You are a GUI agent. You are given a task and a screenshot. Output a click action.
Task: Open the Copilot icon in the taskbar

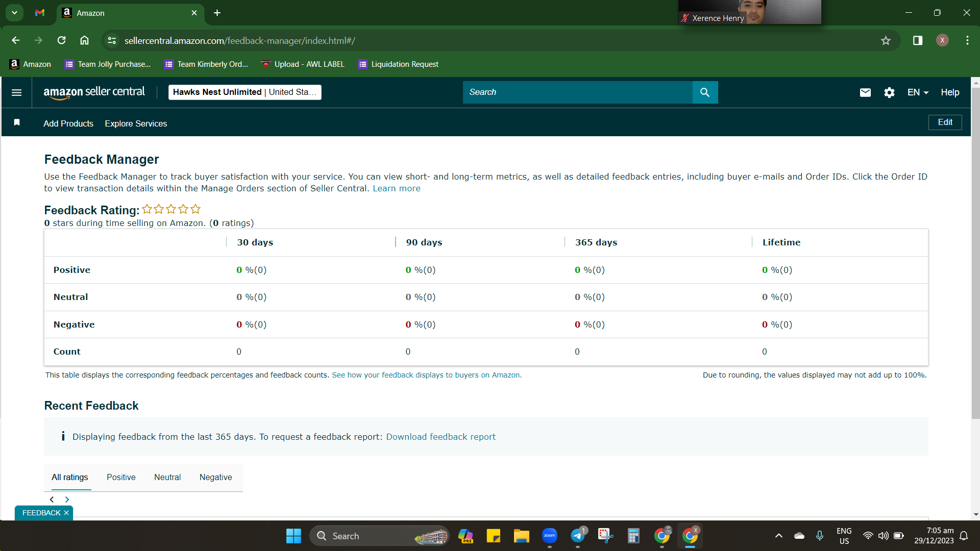pos(465,536)
